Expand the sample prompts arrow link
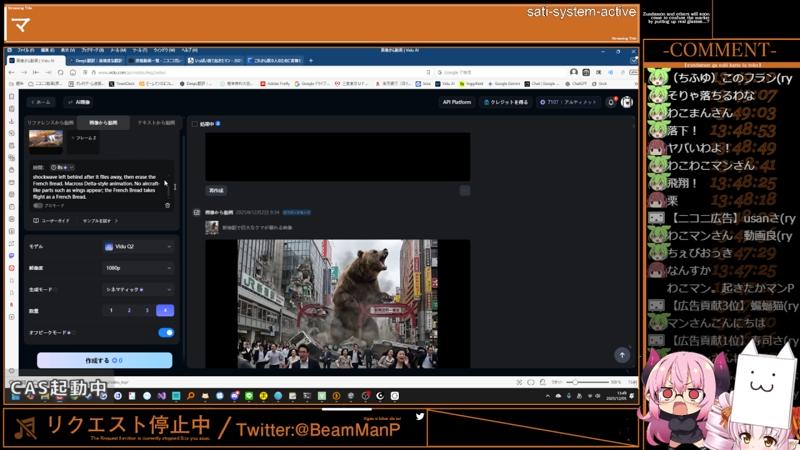Screen dimensions: 800x450 pos(100,221)
